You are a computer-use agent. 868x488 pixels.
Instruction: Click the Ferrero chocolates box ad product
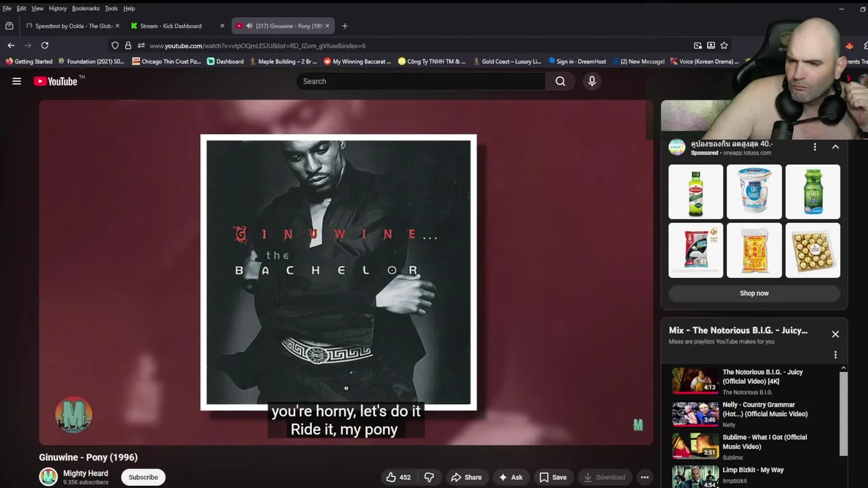(x=812, y=250)
